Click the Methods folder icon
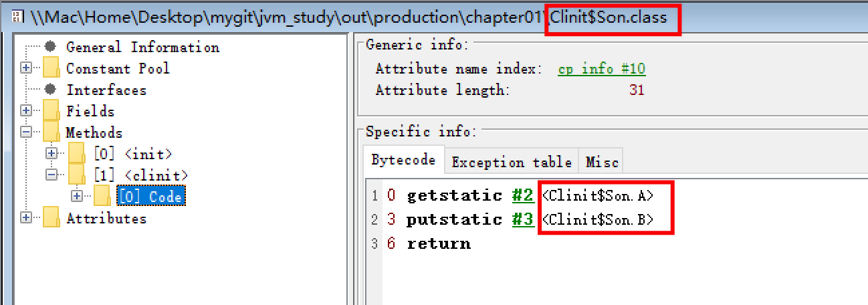Screen dimensions: 868x305 (x=51, y=132)
